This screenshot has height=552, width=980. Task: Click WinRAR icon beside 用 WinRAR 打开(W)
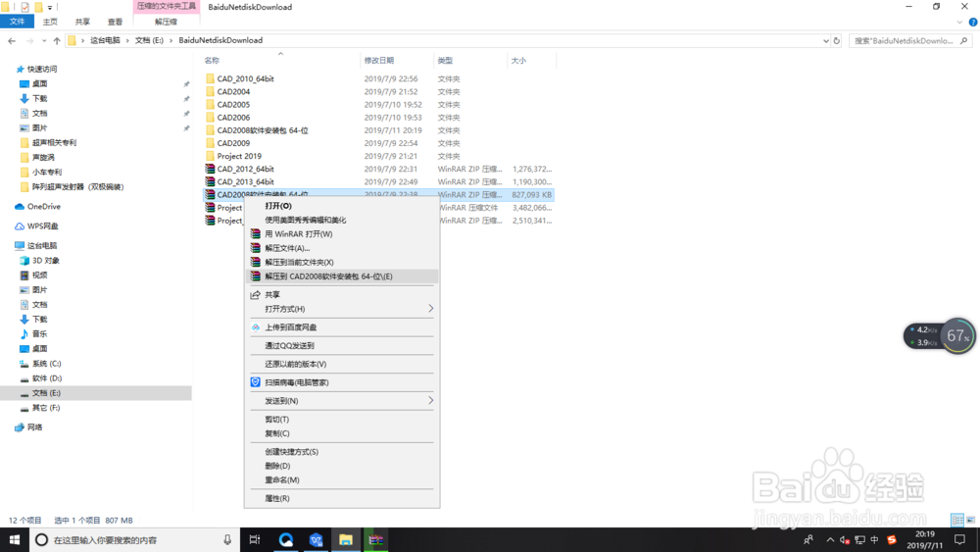[256, 233]
